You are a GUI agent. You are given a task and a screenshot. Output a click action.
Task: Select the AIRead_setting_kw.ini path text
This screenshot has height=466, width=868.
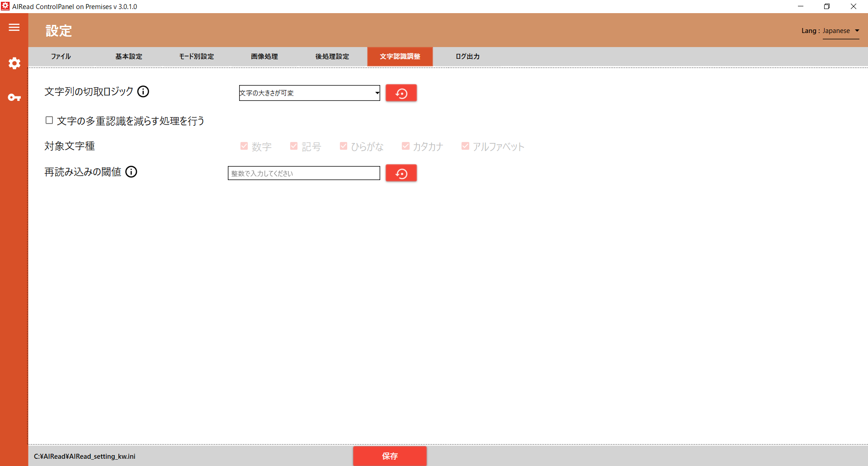pyautogui.click(x=84, y=456)
